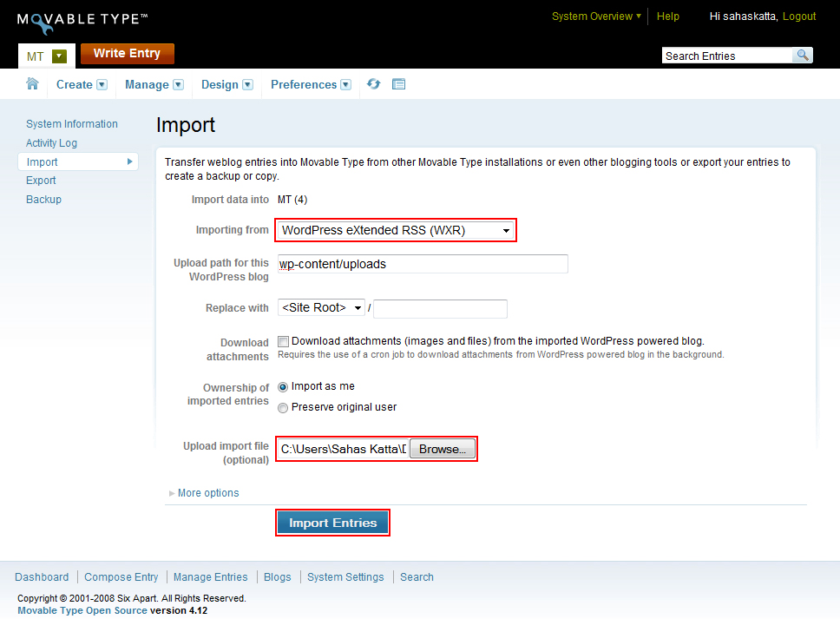Open the Preferences menu
This screenshot has height=632, width=840.
pos(311,85)
